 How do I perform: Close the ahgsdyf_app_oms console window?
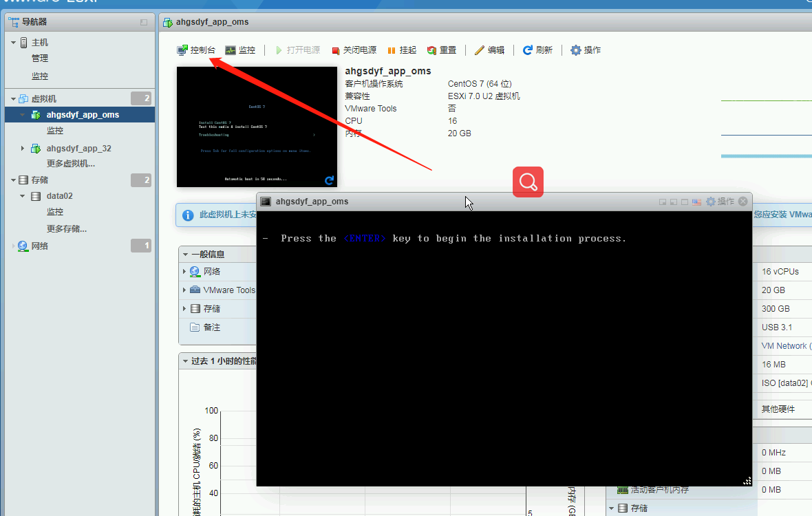[x=743, y=202]
